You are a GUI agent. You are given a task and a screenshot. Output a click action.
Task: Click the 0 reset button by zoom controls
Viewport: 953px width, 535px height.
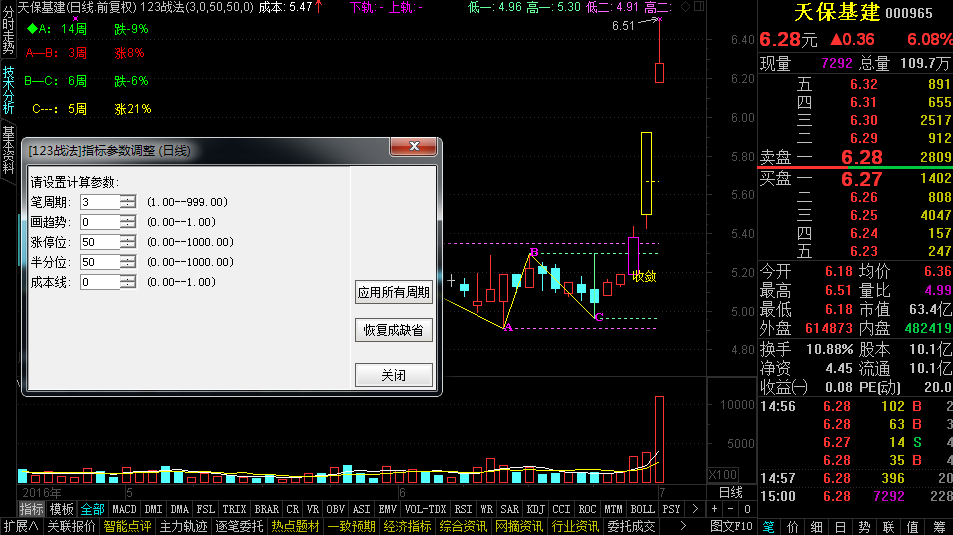[748, 509]
